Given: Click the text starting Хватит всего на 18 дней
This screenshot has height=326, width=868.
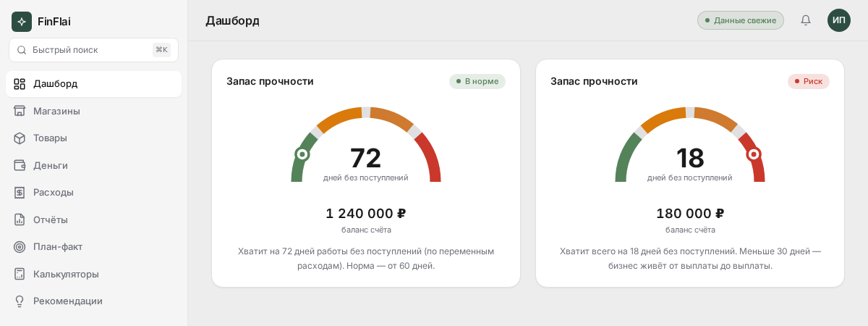Looking at the screenshot, I should [x=690, y=259].
